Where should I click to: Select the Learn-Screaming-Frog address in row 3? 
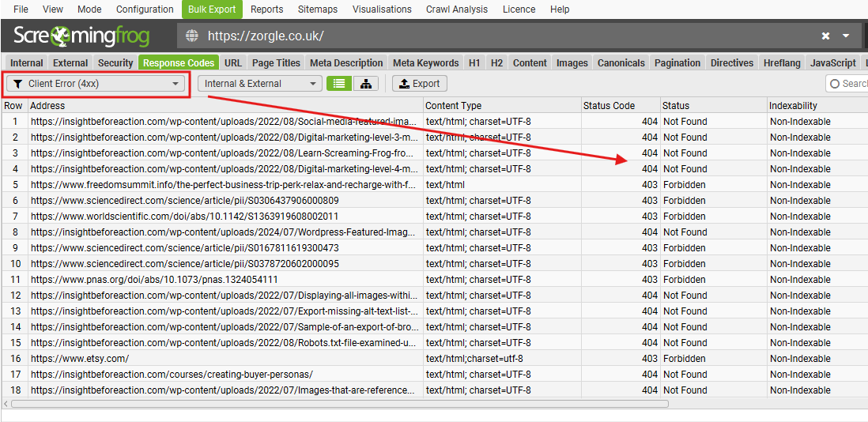tap(225, 153)
